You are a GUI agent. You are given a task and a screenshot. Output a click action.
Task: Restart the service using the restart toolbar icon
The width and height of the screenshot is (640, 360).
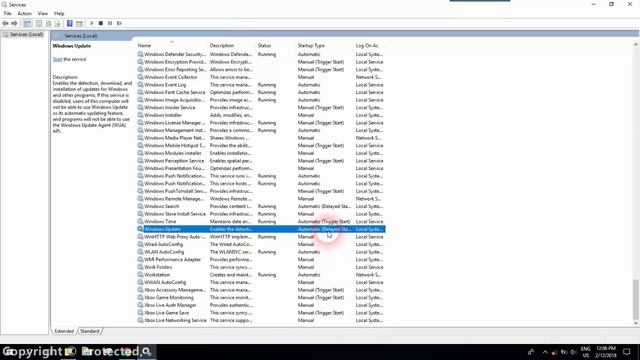119,23
